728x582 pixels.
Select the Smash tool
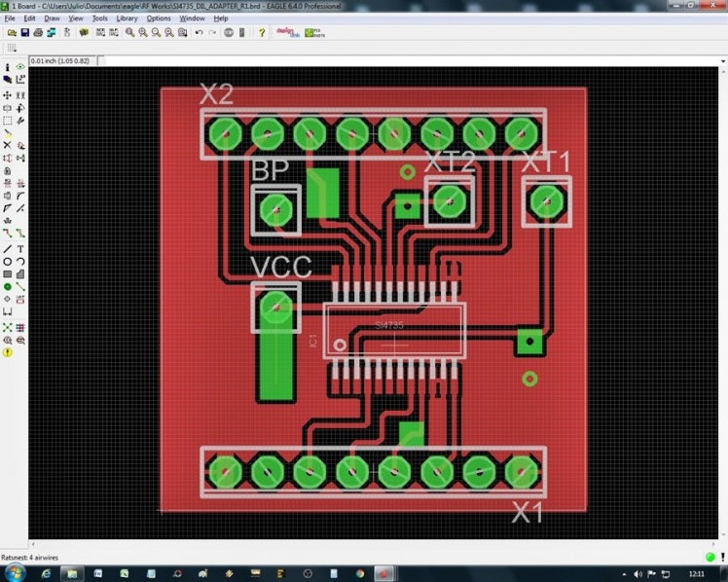click(x=8, y=196)
